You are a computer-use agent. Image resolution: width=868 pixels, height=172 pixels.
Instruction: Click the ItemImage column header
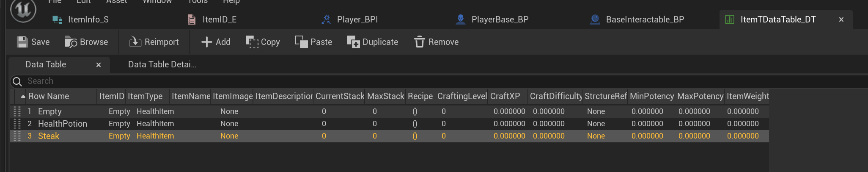click(x=233, y=96)
